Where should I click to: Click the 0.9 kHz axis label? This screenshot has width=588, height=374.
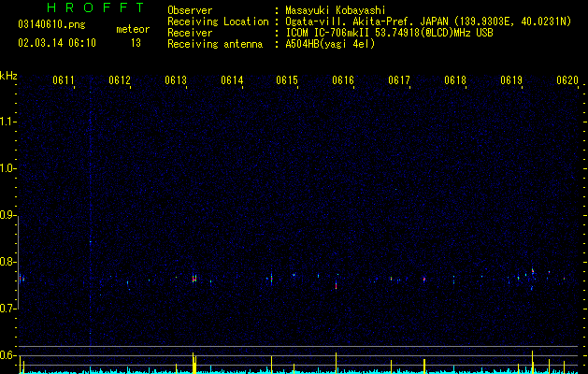(8, 215)
